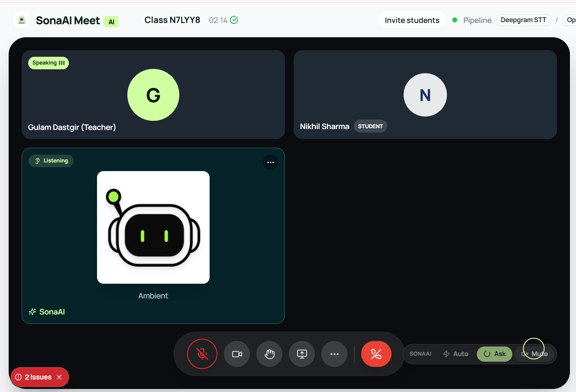
Task: Click the green Pipeline status dot
Action: point(455,20)
